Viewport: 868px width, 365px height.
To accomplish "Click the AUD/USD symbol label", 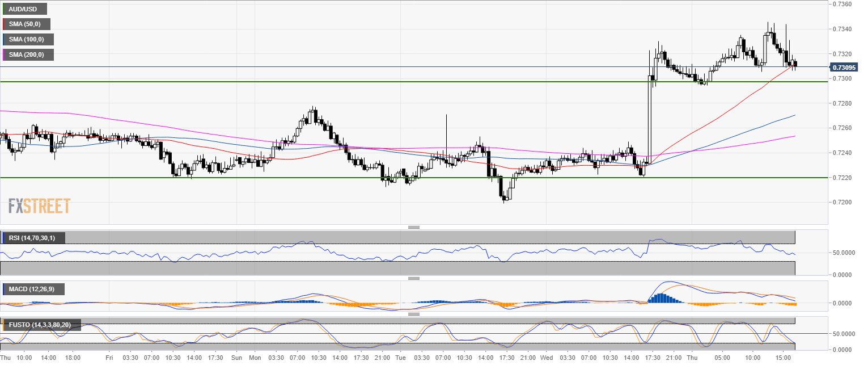I will (x=25, y=9).
